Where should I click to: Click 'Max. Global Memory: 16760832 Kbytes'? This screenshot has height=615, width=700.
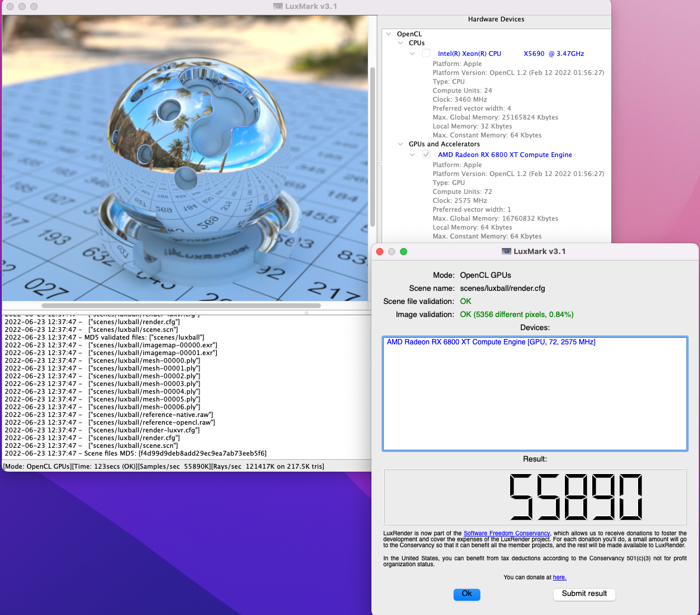[495, 218]
